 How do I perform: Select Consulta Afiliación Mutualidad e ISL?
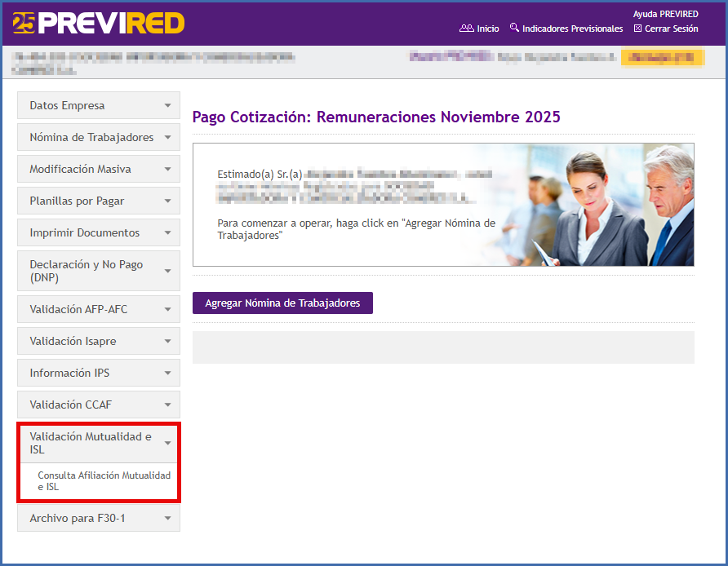point(104,481)
